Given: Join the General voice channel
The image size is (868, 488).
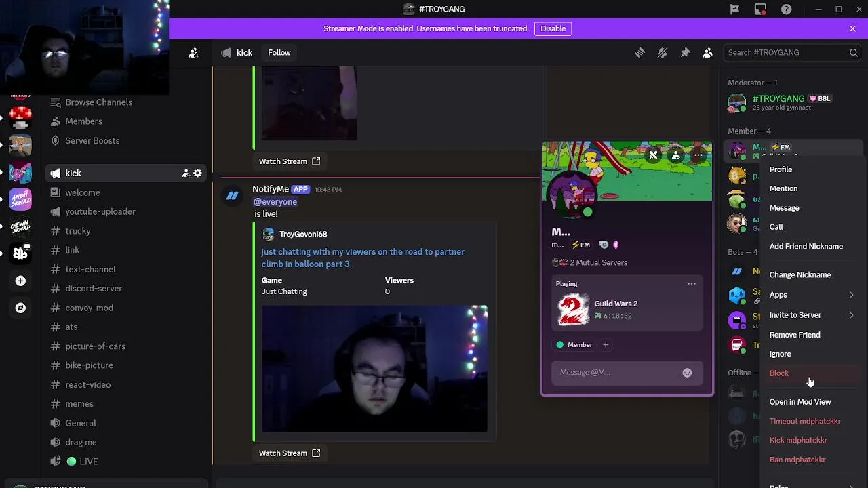Looking at the screenshot, I should (x=80, y=423).
